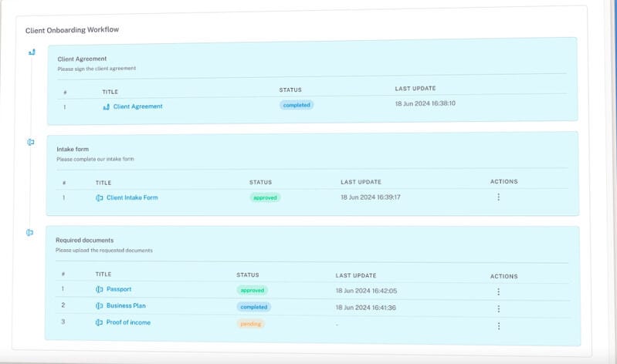Screen dimensions: 617x364
Task: Click the pending status badge for Proof of income
Action: click(250, 324)
